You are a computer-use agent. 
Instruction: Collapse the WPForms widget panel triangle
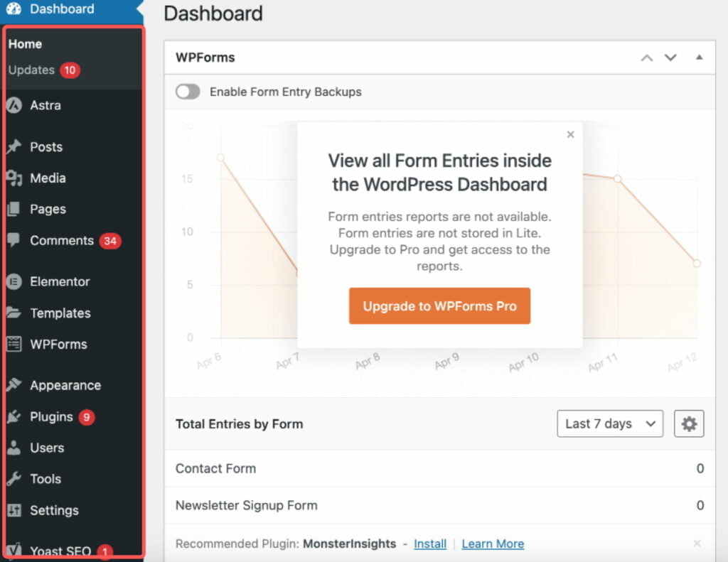click(700, 57)
